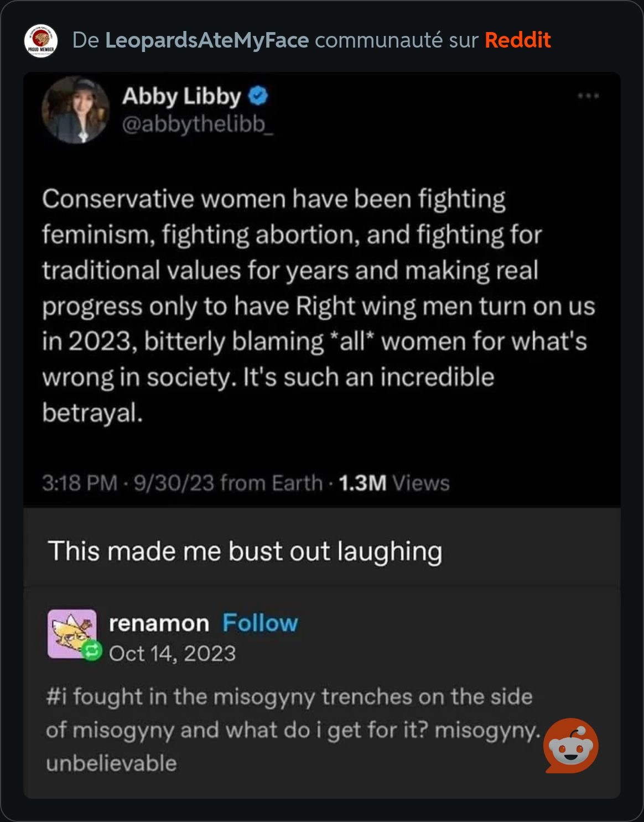644x822 pixels.
Task: Click the Abby Libby display name
Action: coord(181,96)
